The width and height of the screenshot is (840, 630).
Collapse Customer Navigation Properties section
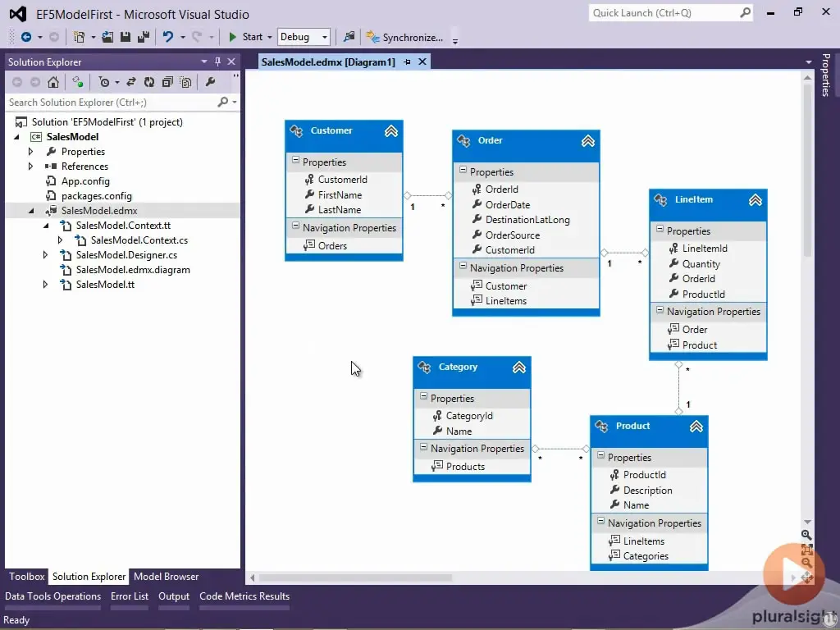coord(295,226)
